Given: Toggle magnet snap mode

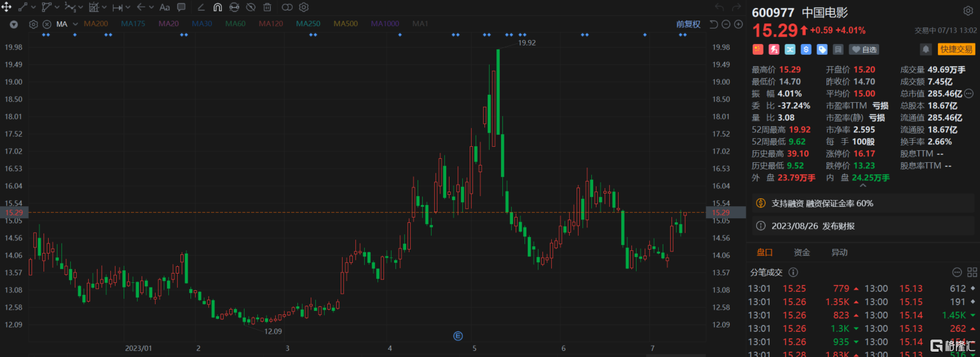Looking at the screenshot, I should click(218, 7).
